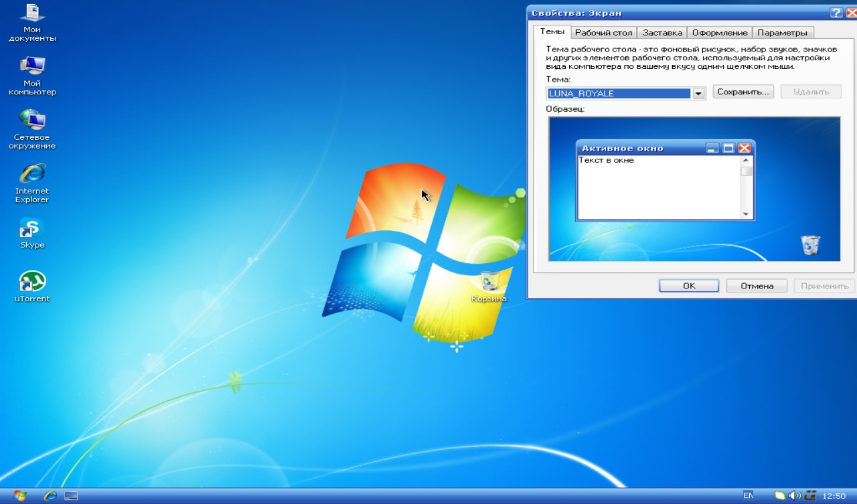Select the Корзина recycle bin icon

[x=489, y=282]
